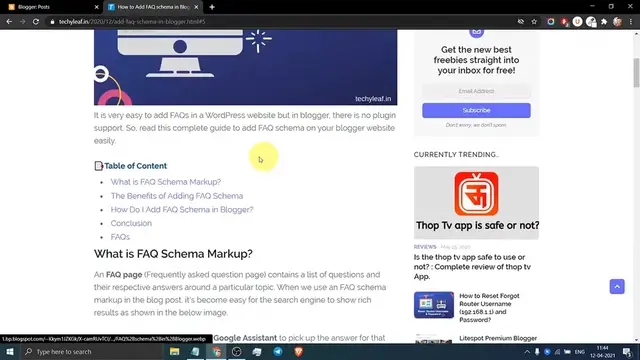Click the microphone tray icon
The height and width of the screenshot is (360, 640).
point(537,352)
